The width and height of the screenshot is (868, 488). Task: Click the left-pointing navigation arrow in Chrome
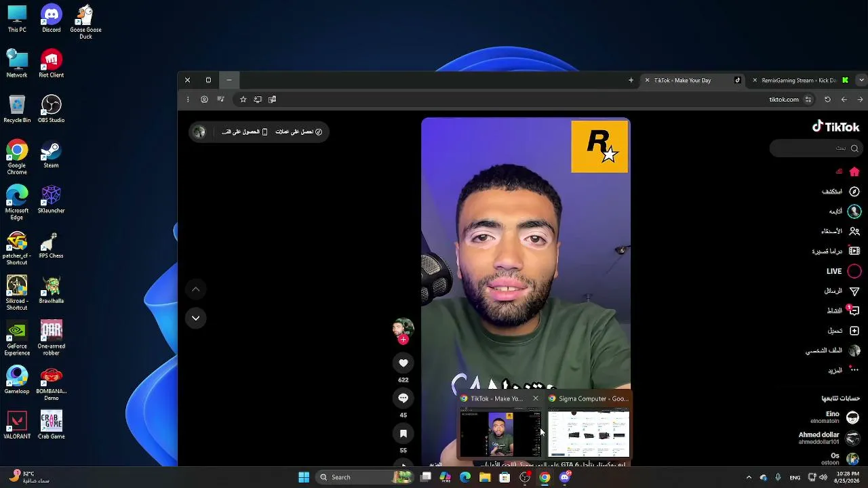point(844,100)
